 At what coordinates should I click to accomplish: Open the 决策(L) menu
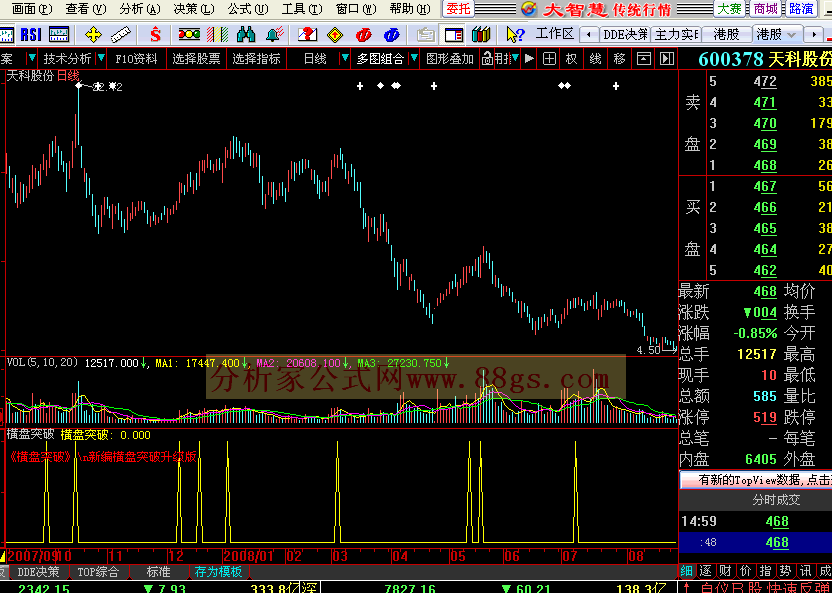pyautogui.click(x=194, y=8)
